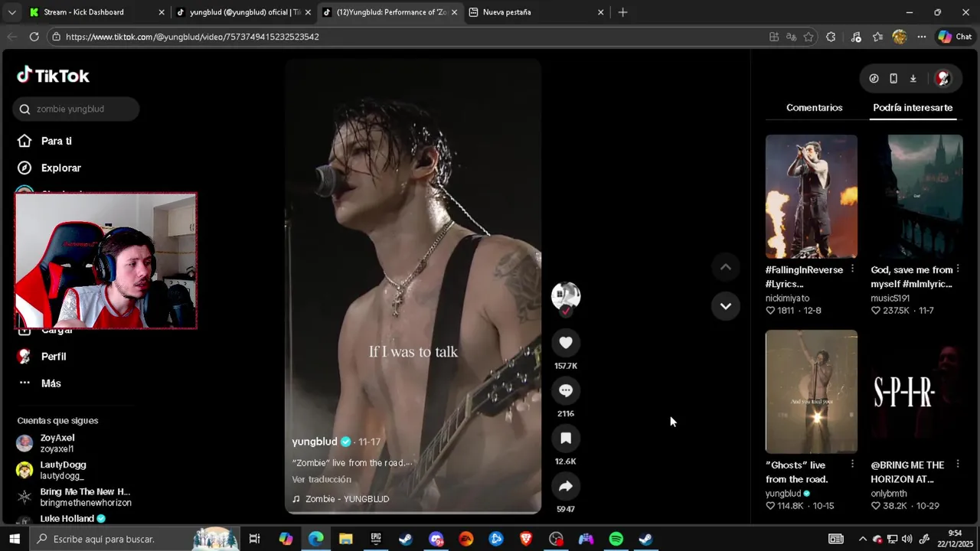Switch to the Podría interesarte tab
This screenshot has height=551, width=980.
pos(913,108)
